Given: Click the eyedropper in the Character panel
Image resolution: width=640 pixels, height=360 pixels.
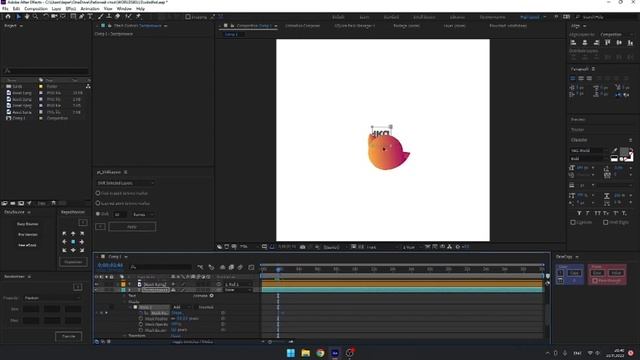Looking at the screenshot, I should click(x=615, y=151).
